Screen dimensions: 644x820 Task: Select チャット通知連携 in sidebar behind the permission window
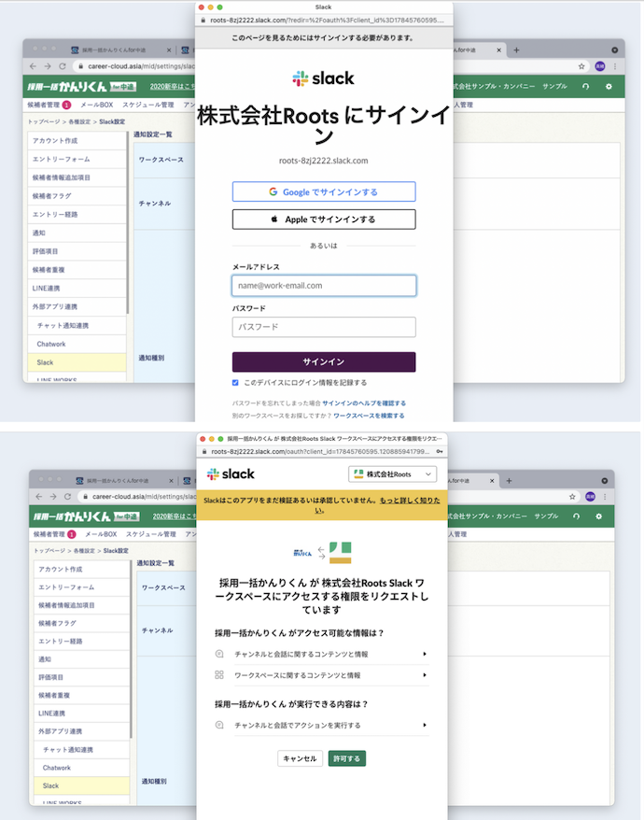[x=81, y=749]
